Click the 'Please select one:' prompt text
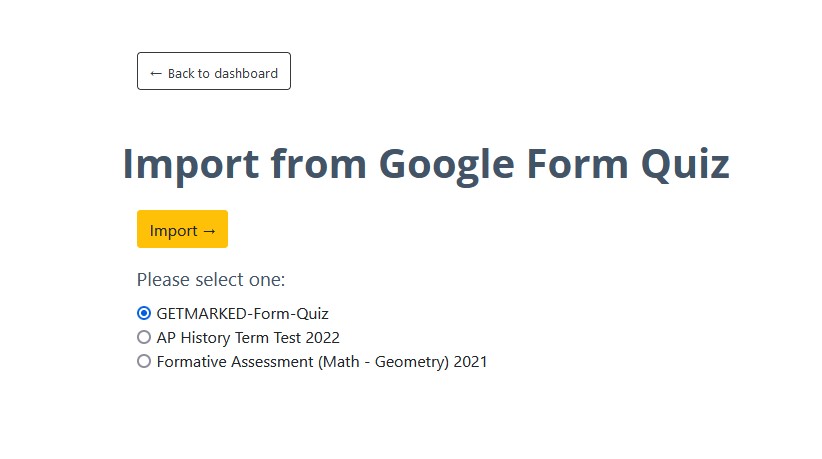Image resolution: width=822 pixels, height=459 pixels. (211, 280)
